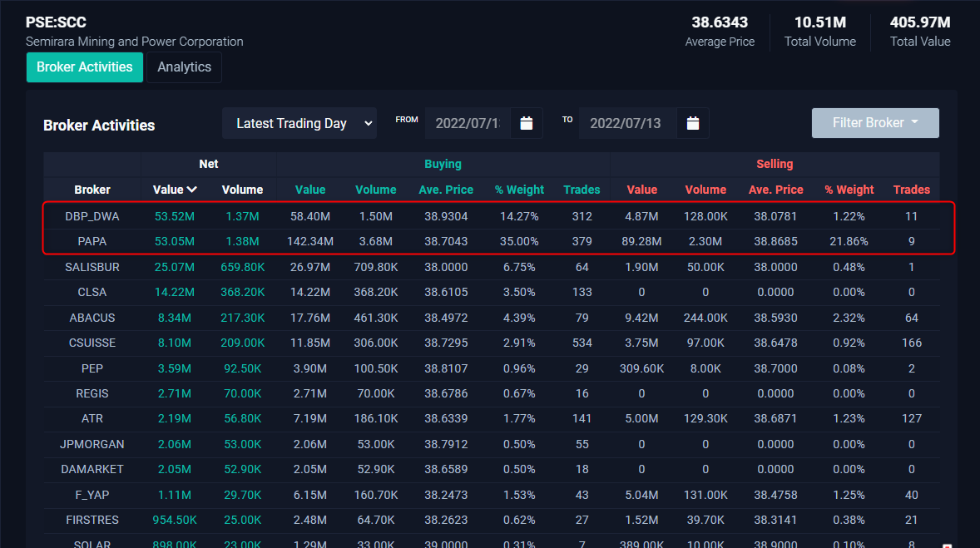Click the 10.51M Total Volume figure
The width and height of the screenshot is (980, 548).
point(820,22)
